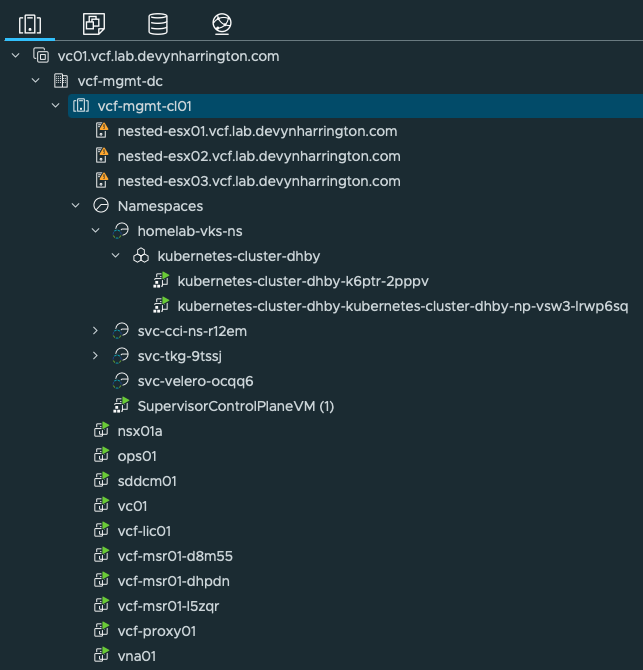643x670 pixels.
Task: Select the vcf-mgmt-cl01 cluster row
Action: 355,106
